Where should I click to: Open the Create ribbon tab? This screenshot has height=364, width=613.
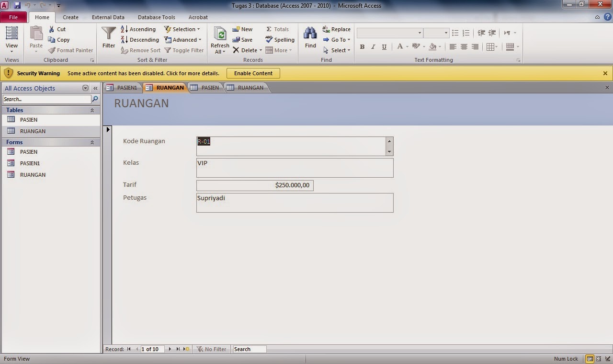point(70,17)
